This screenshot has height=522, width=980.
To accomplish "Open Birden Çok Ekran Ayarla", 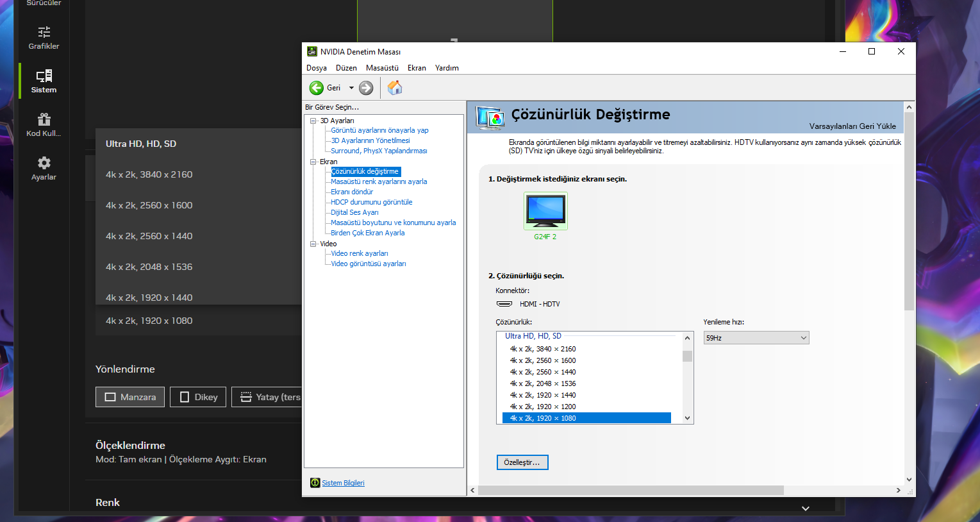I will pyautogui.click(x=368, y=233).
